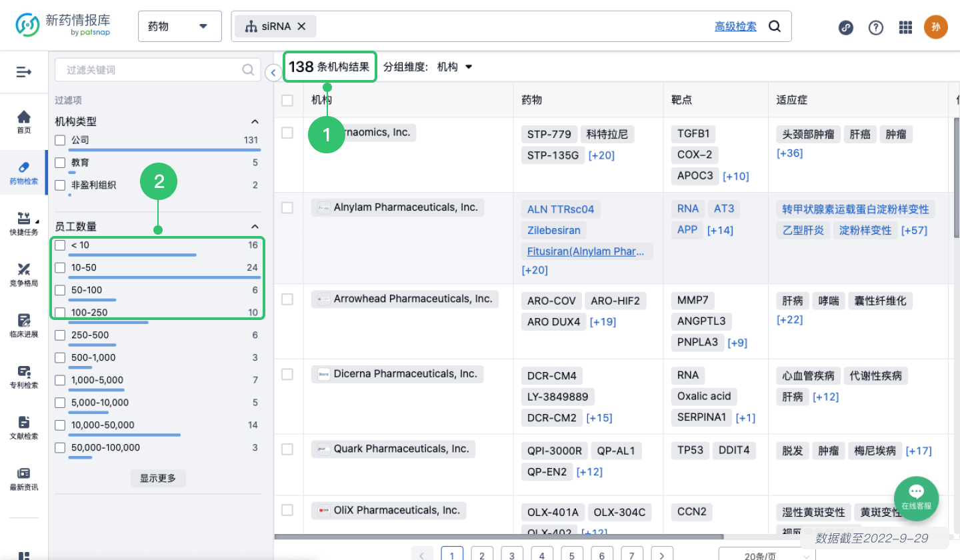The width and height of the screenshot is (960, 560).
Task: Open 药物检索 drug search in sidebar
Action: pos(24,173)
